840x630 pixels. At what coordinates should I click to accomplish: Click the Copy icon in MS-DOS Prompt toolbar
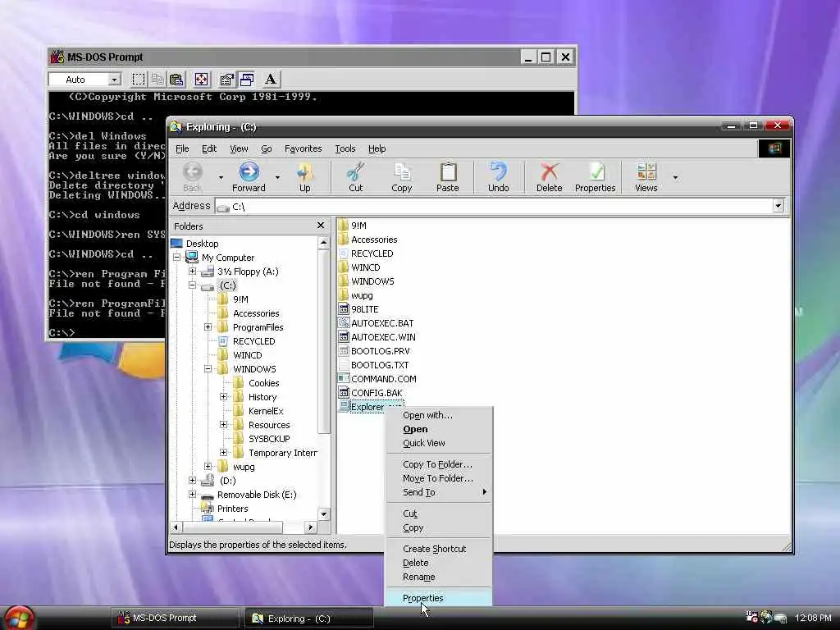point(157,80)
